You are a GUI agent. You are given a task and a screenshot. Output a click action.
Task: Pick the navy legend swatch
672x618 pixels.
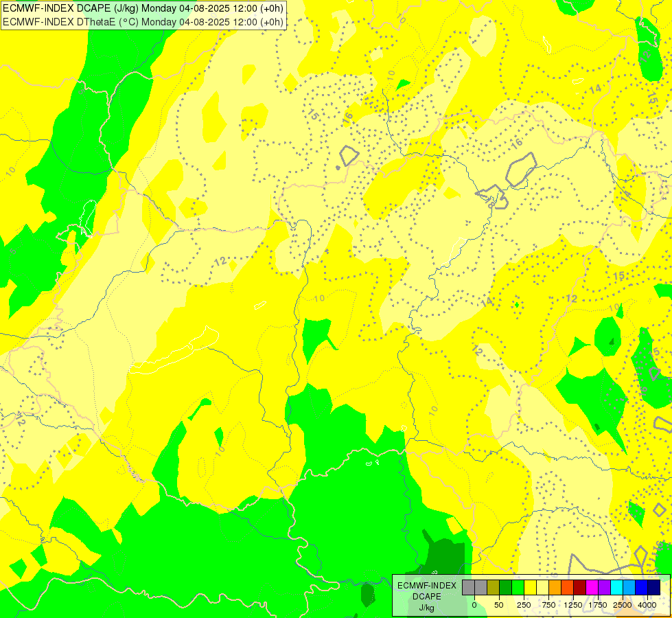pos(653,587)
